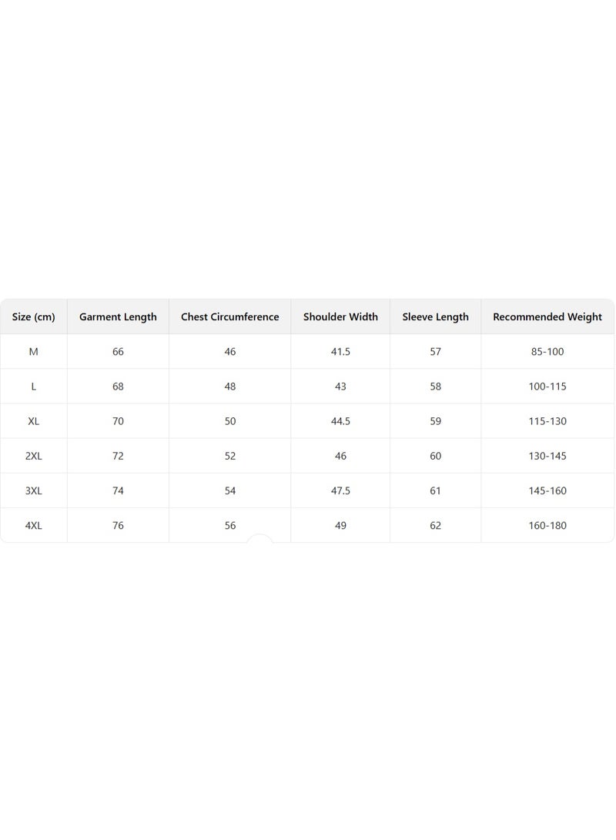Screen dimensions: 616x840
Task: Click the Size (cm) column header
Action: 34,316
